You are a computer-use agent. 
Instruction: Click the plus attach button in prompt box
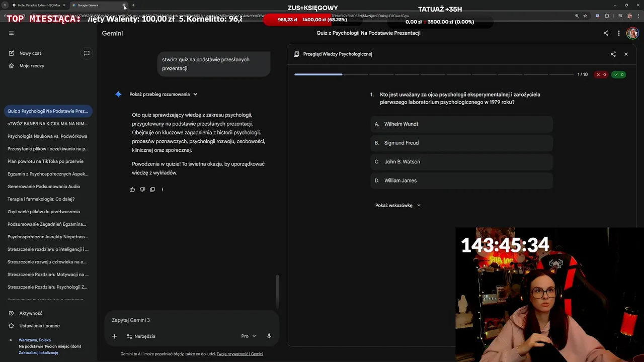(114, 336)
